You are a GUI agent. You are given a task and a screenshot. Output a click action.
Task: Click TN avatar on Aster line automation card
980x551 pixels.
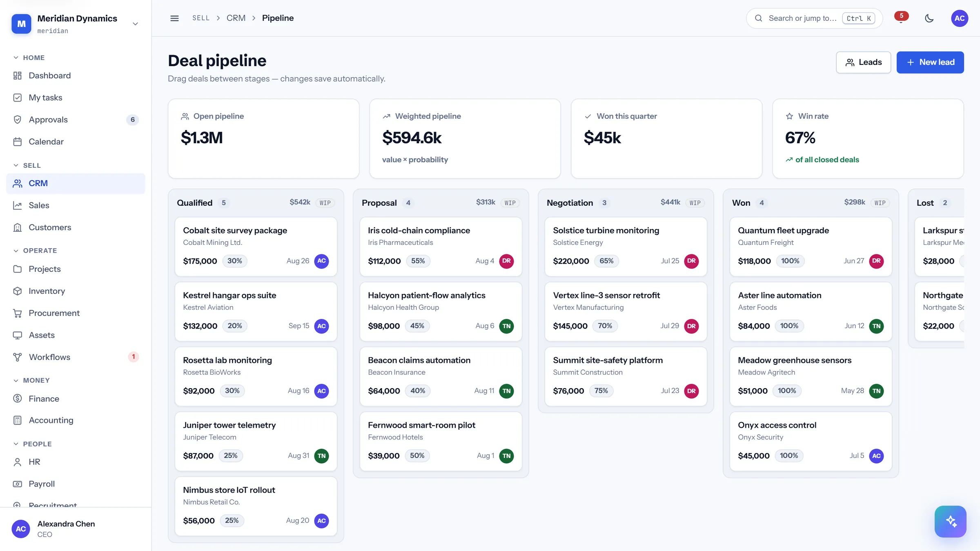[876, 326]
